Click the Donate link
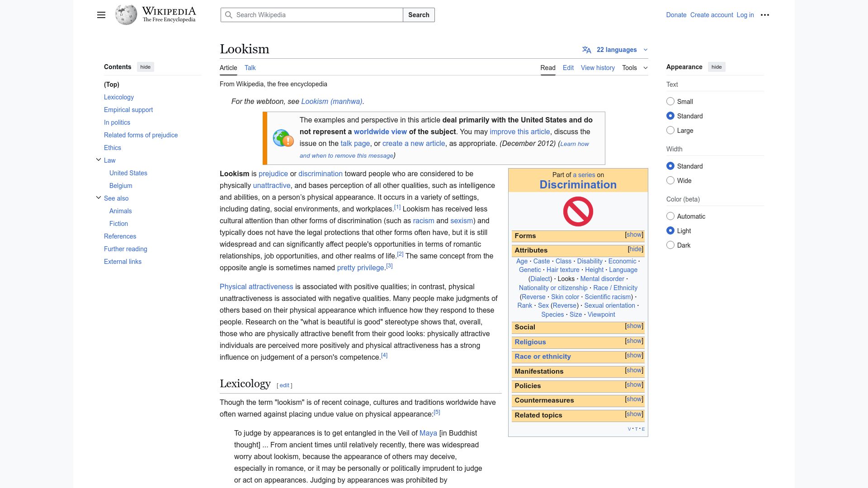The width and height of the screenshot is (868, 488). 676,15
